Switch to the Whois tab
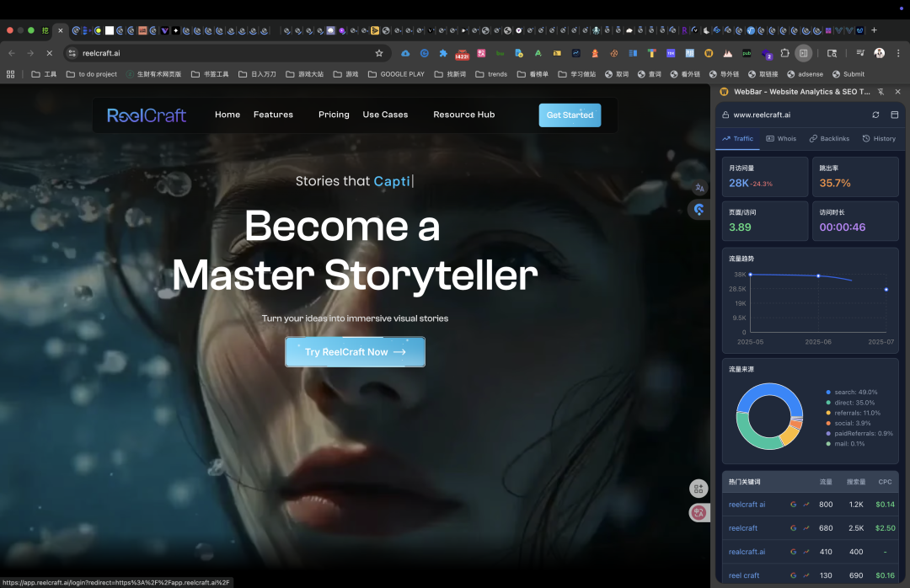The width and height of the screenshot is (910, 588). pyautogui.click(x=781, y=139)
